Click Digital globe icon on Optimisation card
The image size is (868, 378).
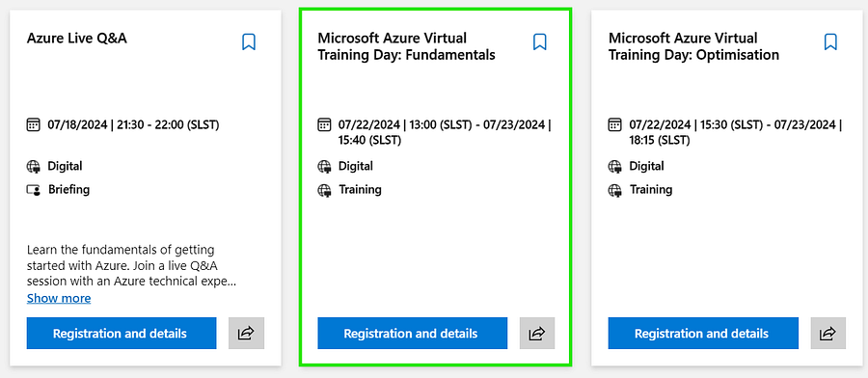(615, 166)
